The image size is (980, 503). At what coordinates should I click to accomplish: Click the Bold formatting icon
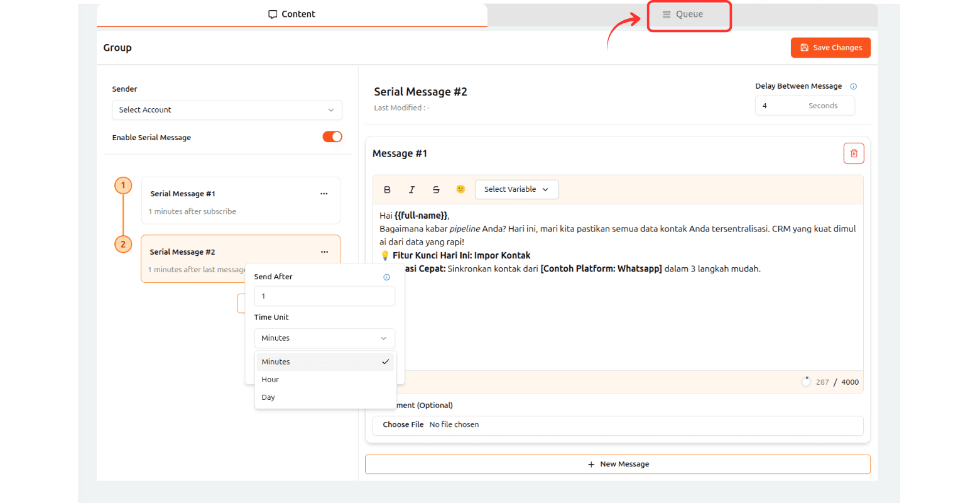tap(387, 189)
